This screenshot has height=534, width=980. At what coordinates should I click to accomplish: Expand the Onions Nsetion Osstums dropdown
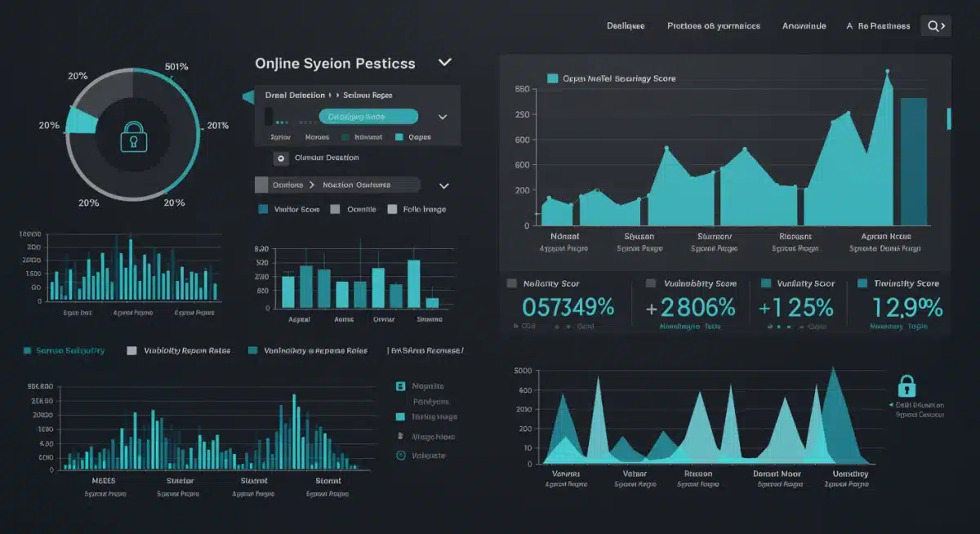[443, 185]
